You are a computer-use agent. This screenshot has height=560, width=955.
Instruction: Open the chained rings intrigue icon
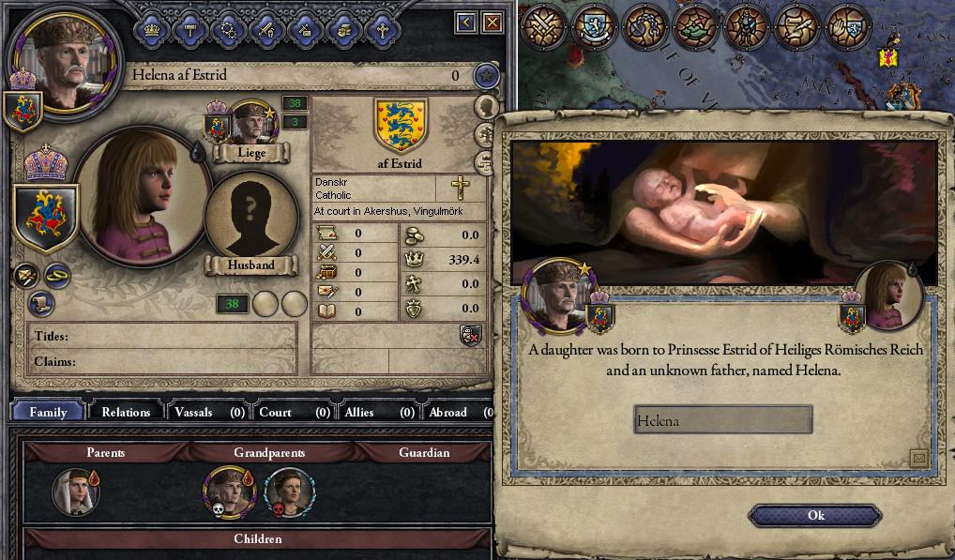coord(228,30)
